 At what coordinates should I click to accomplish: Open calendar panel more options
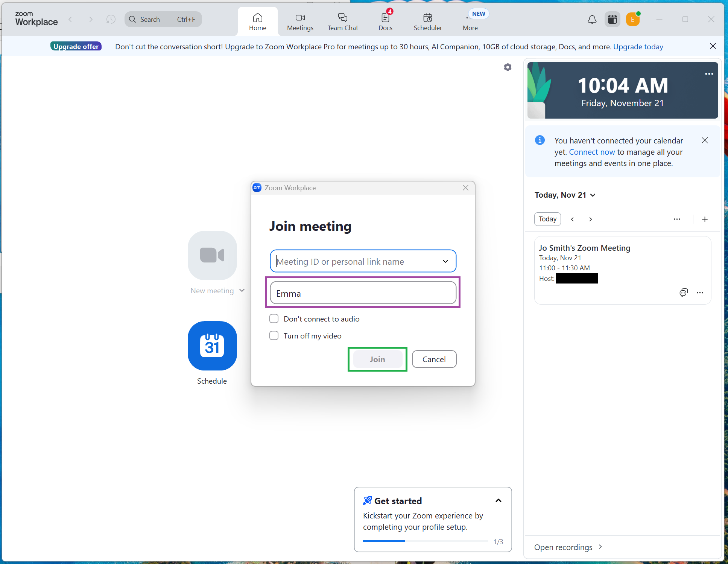click(x=677, y=219)
